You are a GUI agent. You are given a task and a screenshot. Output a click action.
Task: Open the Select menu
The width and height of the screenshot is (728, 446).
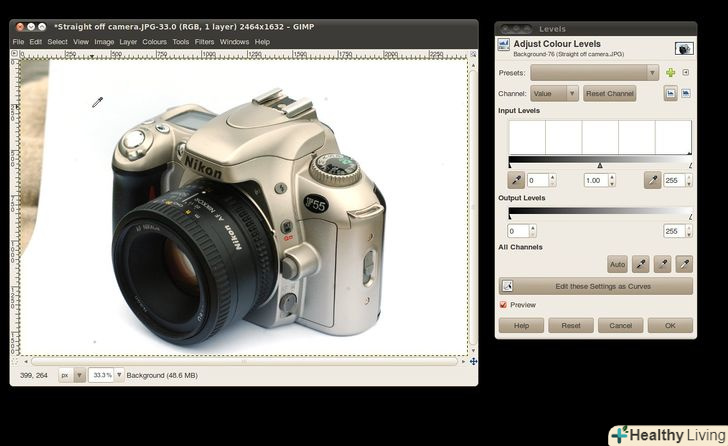tap(57, 42)
